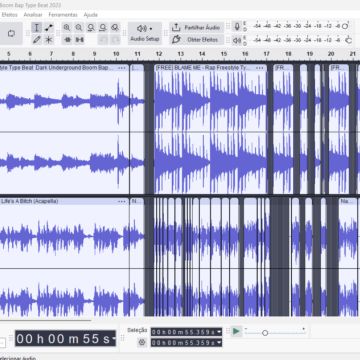Toggle the loop playback button
Screen dimensions: 360x360
[x=11, y=33]
